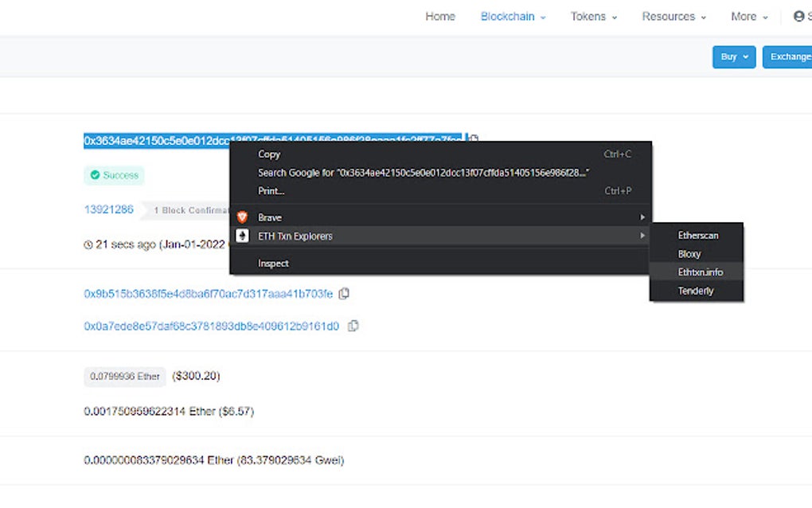Open block number 13921286 link
This screenshot has height=508, width=812.
coord(108,209)
